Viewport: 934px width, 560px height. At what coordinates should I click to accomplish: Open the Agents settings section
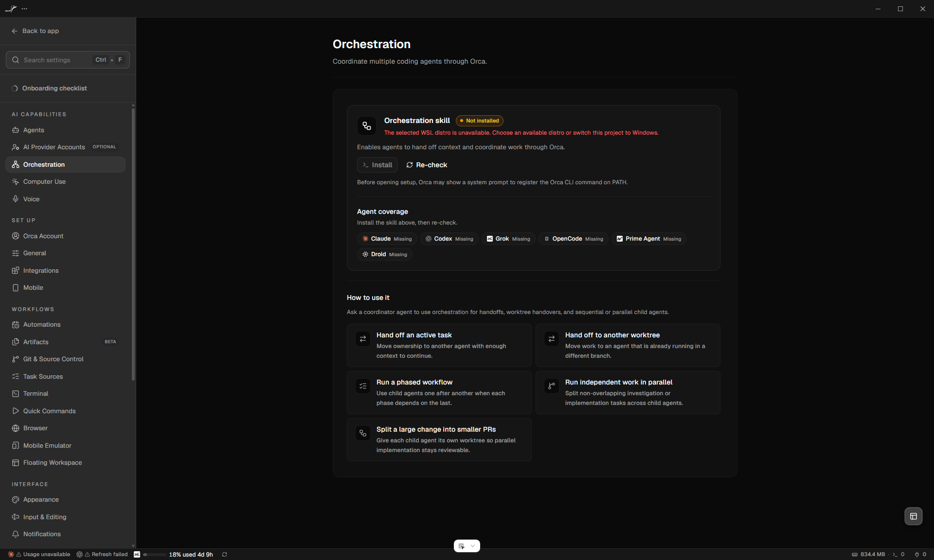[x=65, y=130]
